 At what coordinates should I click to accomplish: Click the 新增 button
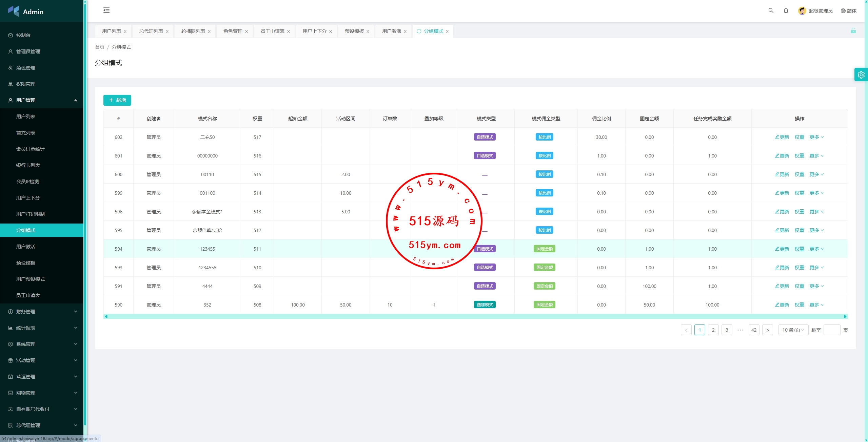coord(117,100)
